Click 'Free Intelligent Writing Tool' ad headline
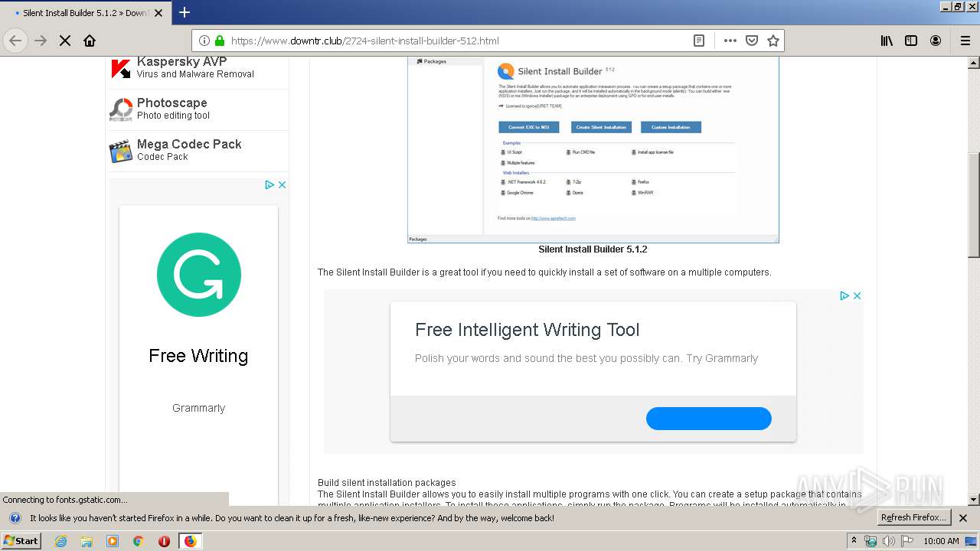 [527, 330]
